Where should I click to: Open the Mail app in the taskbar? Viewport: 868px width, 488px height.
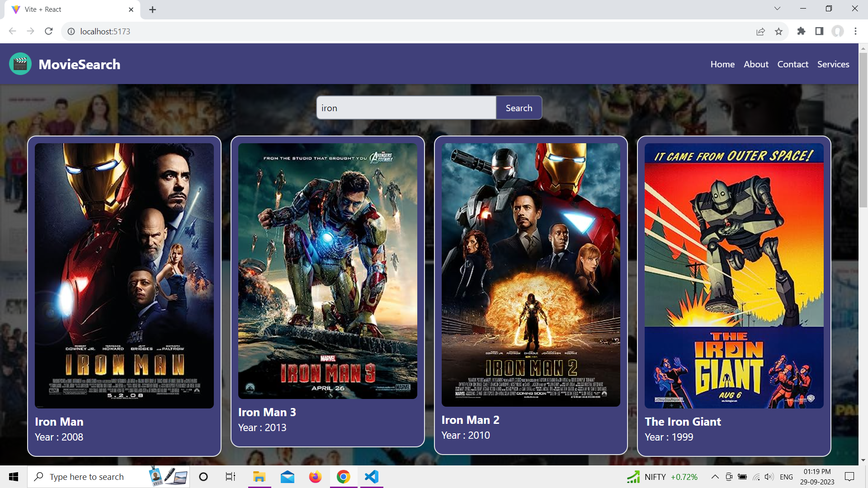287,477
